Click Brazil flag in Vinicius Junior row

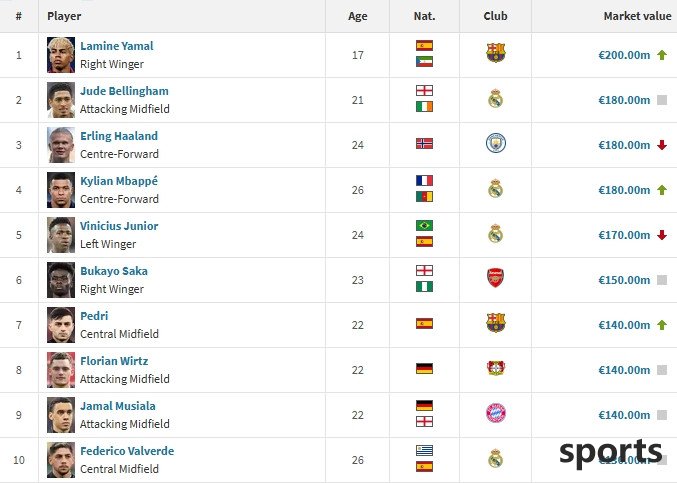tap(424, 225)
